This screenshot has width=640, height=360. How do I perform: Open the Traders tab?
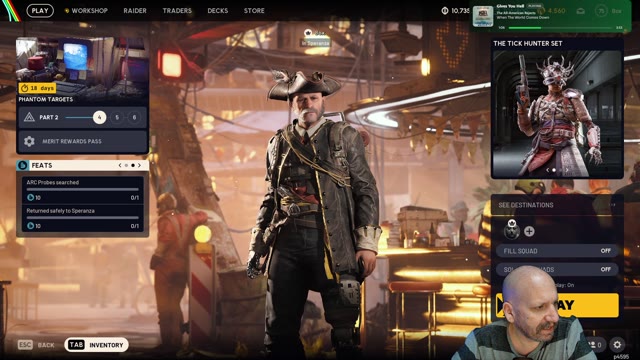177,11
